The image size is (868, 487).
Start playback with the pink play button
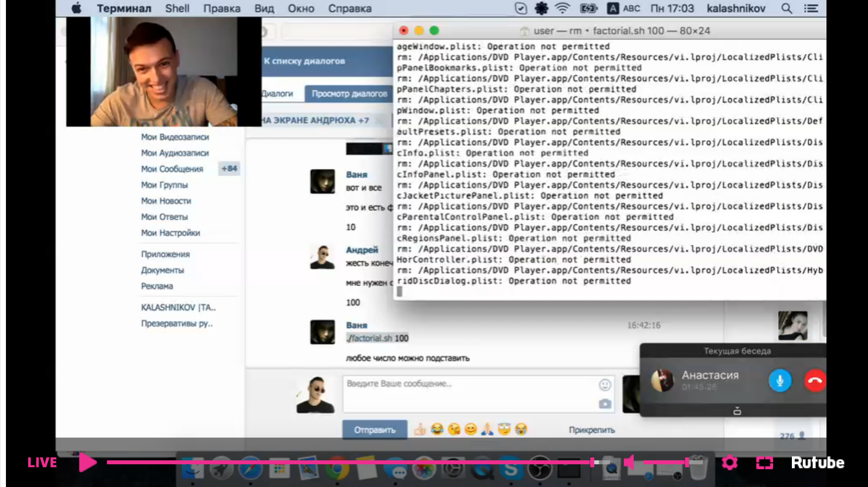[x=87, y=462]
